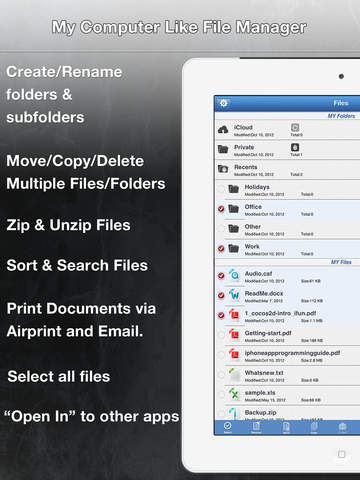The image size is (360, 480).
Task: Click the Getting-start.pdf PDF icon
Action: coord(234,334)
